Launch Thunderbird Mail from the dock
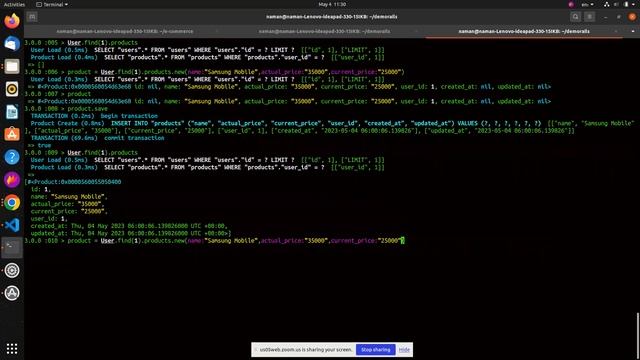640x360 pixels. (x=12, y=43)
